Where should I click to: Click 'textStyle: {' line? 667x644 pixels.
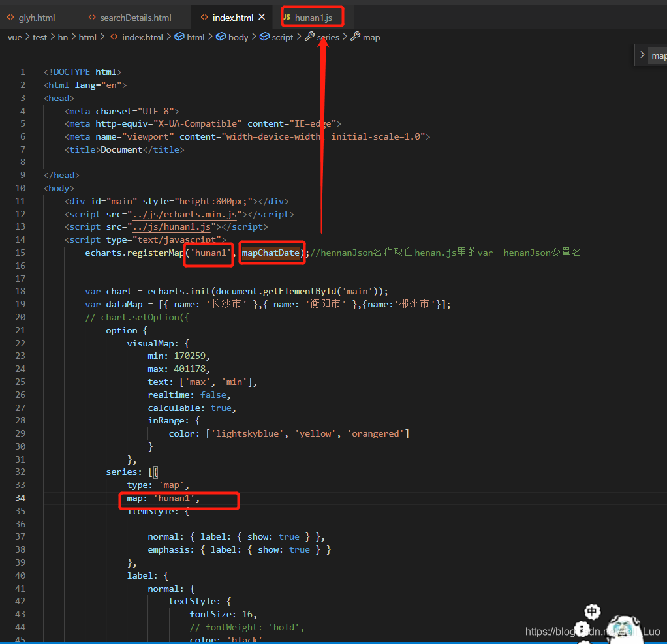pyautogui.click(x=200, y=602)
